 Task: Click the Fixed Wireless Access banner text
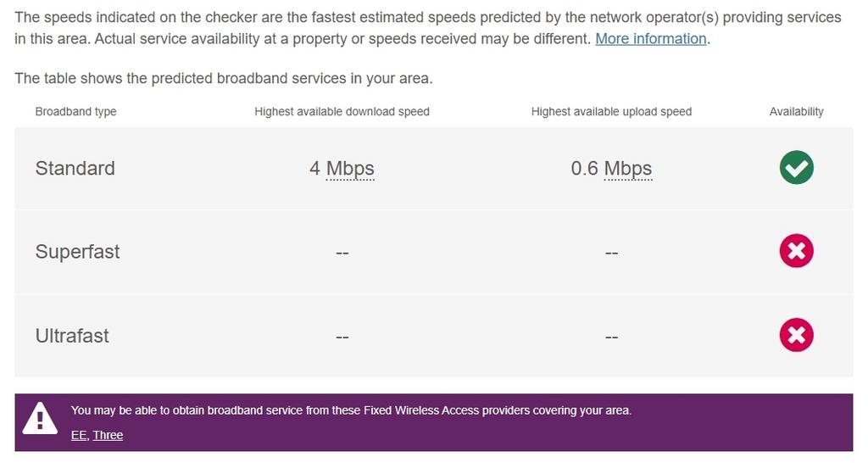[351, 411]
